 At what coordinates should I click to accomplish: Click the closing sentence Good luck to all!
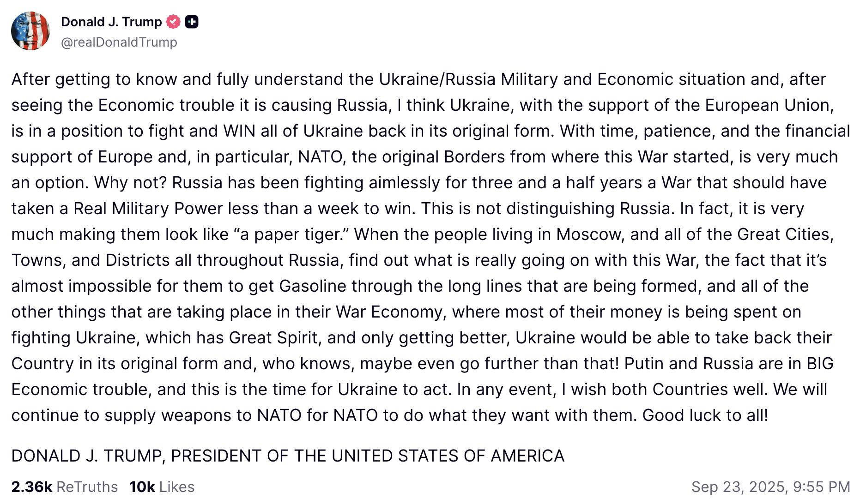pyautogui.click(x=705, y=415)
